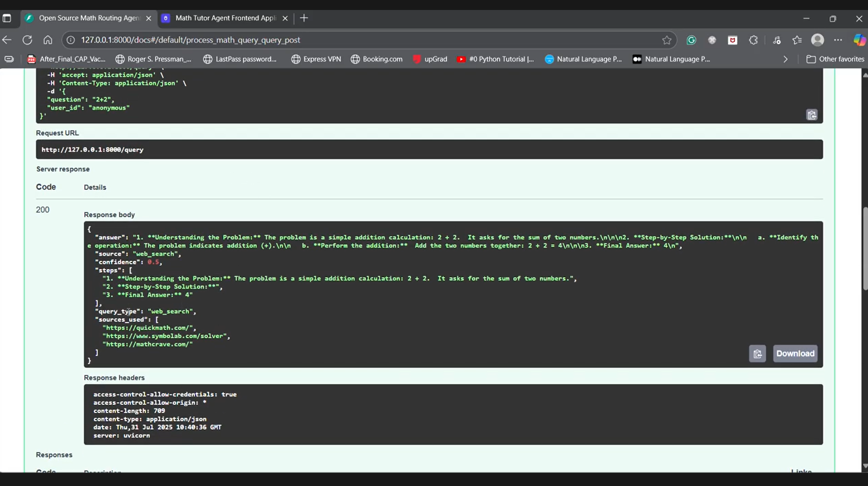Click the https://www.symbolab.com/solver source entry
The width and height of the screenshot is (868, 486).
(166, 336)
